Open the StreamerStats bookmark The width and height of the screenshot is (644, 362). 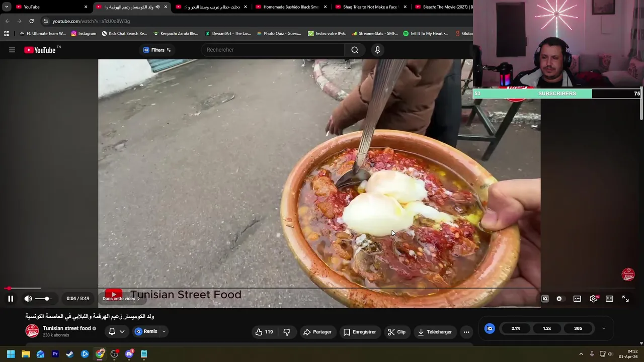[x=375, y=34]
